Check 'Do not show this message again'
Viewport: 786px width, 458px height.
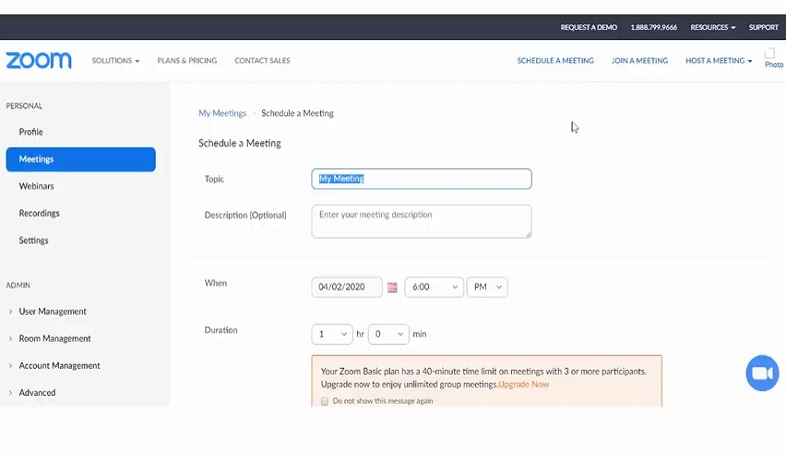325,401
